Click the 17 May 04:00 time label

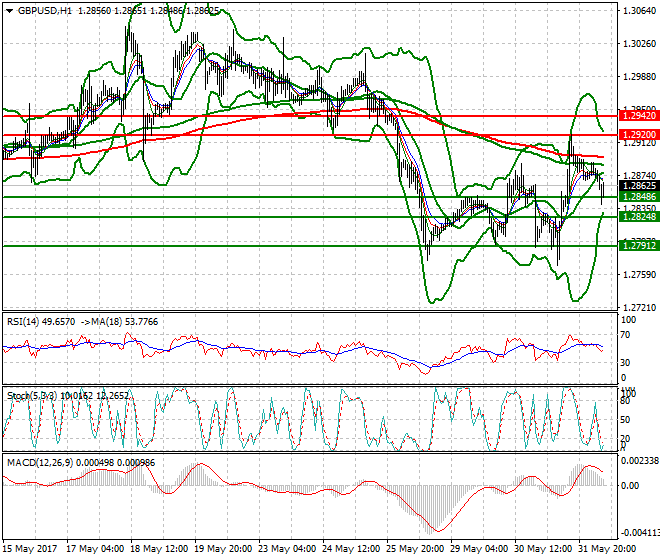(x=95, y=549)
